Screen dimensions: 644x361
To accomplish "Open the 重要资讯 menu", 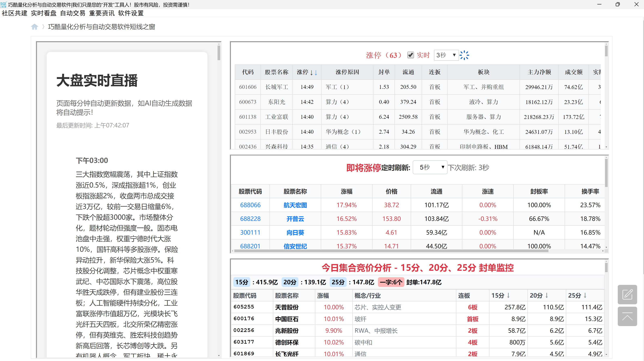I will 102,13.
